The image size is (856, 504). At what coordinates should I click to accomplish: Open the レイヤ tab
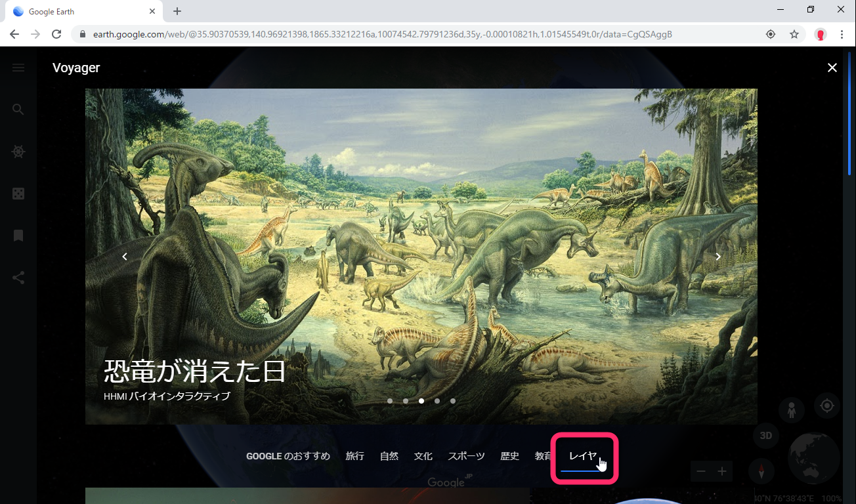point(583,457)
